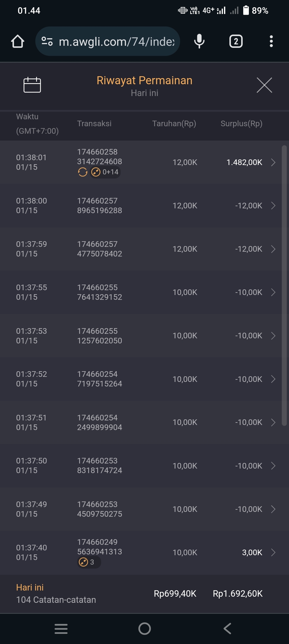289x644 pixels.
Task: Select transaction 174660254 7197515264
Action: [100, 379]
